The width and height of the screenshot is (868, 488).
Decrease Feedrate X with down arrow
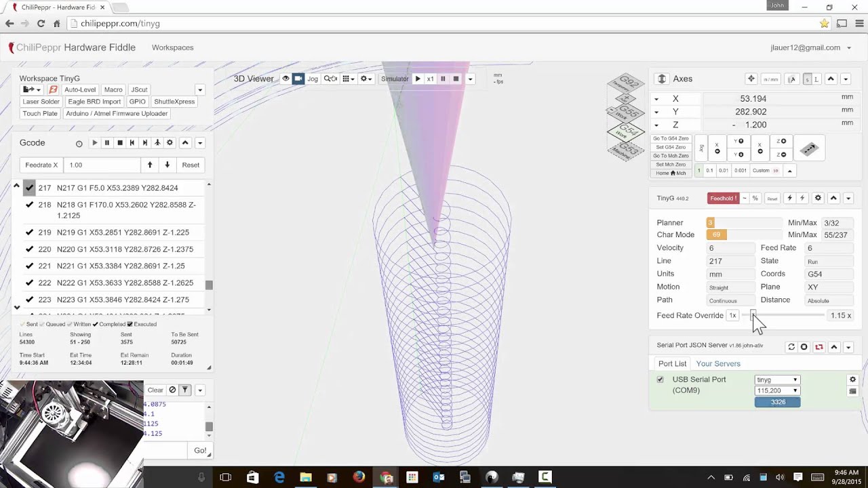(167, 165)
